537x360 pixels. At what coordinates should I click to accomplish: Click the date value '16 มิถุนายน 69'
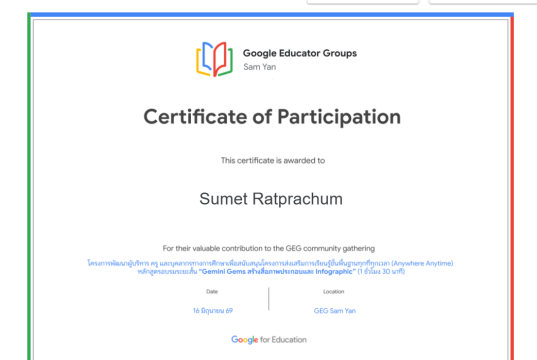[x=213, y=311]
